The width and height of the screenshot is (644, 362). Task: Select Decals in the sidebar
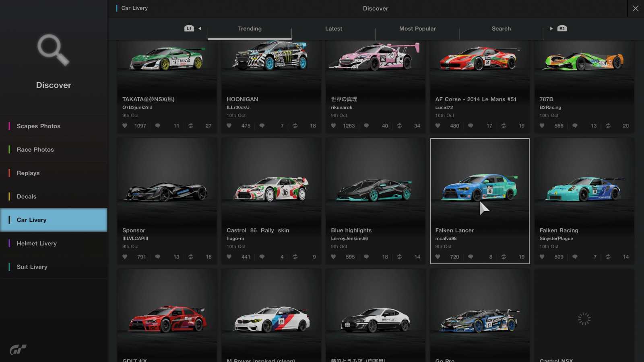click(27, 196)
